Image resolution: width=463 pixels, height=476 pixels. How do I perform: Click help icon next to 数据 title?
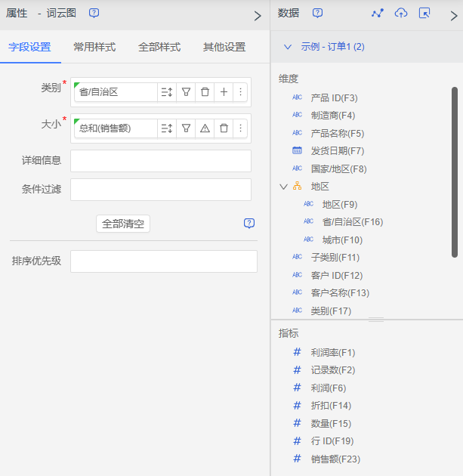pos(318,14)
